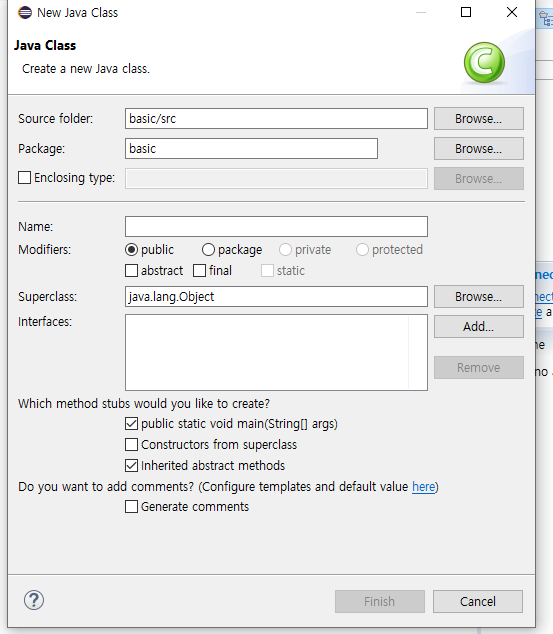The height and width of the screenshot is (634, 553).
Task: Click the Name input field
Action: (x=276, y=226)
